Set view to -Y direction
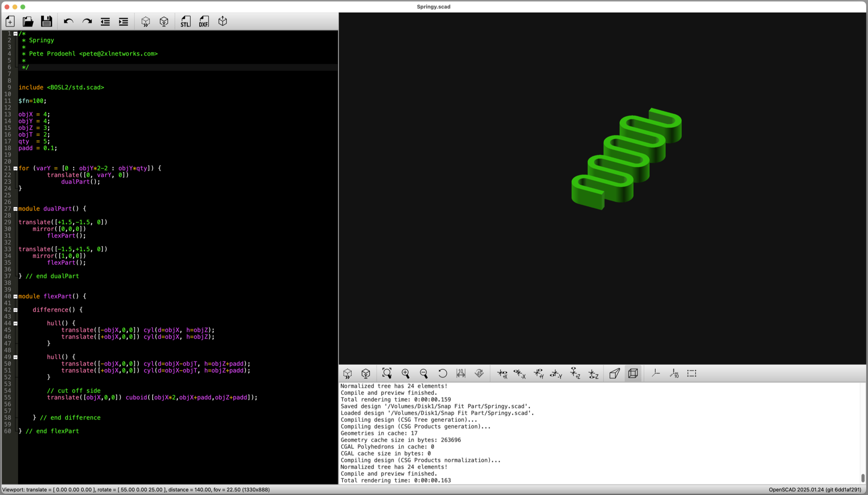Image resolution: width=868 pixels, height=495 pixels. [x=557, y=373]
